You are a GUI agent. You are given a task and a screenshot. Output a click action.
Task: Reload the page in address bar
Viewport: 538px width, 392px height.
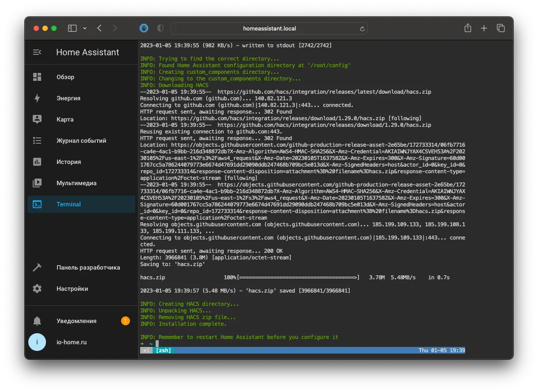coord(362,29)
